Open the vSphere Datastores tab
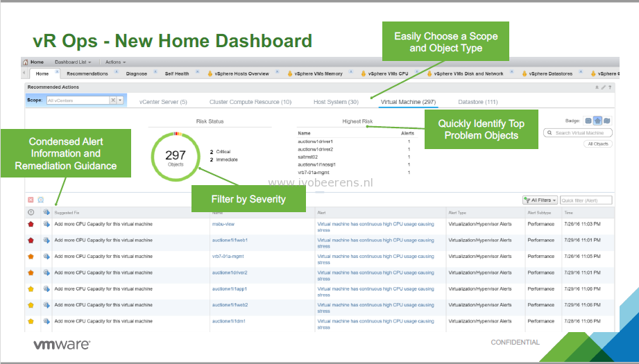Viewport: 639px width, 364px height. click(551, 73)
